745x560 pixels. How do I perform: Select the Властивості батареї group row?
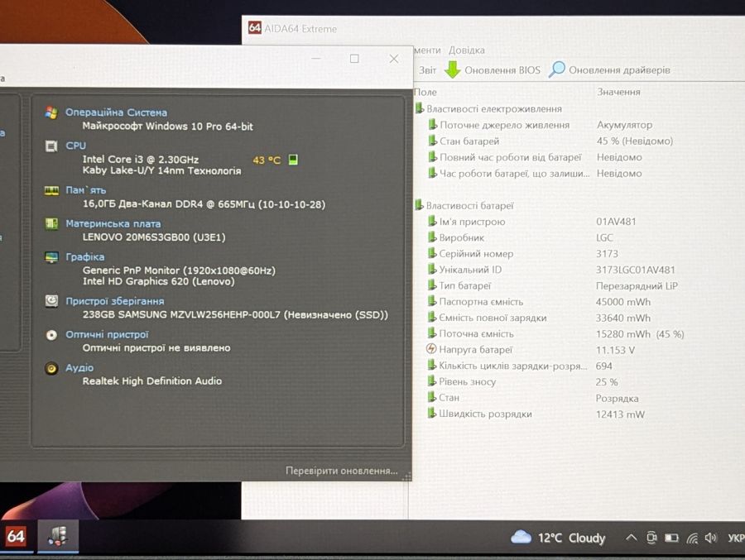tap(469, 206)
